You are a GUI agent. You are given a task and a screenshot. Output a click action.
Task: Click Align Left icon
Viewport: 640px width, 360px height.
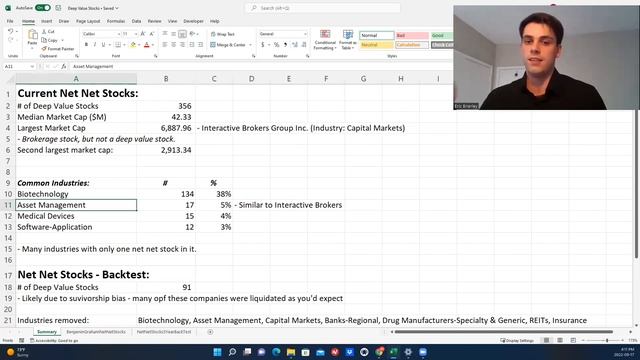(x=165, y=44)
